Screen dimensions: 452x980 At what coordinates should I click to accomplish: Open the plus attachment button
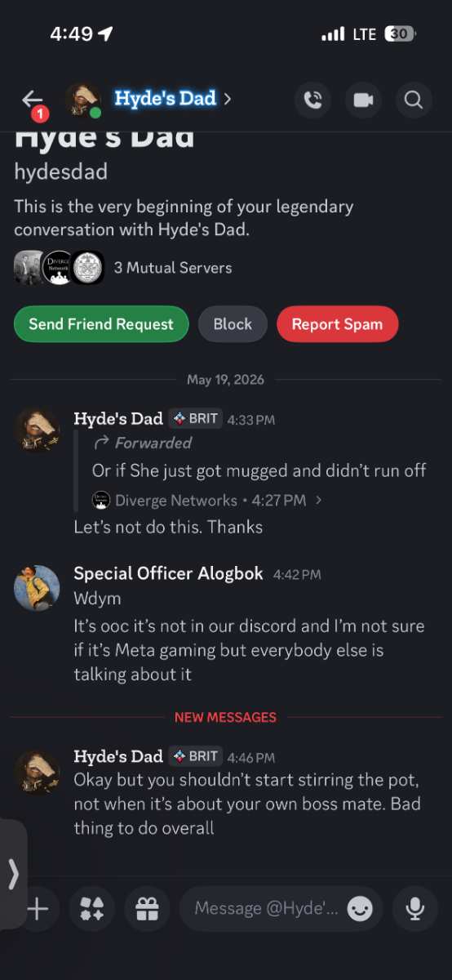click(x=38, y=908)
